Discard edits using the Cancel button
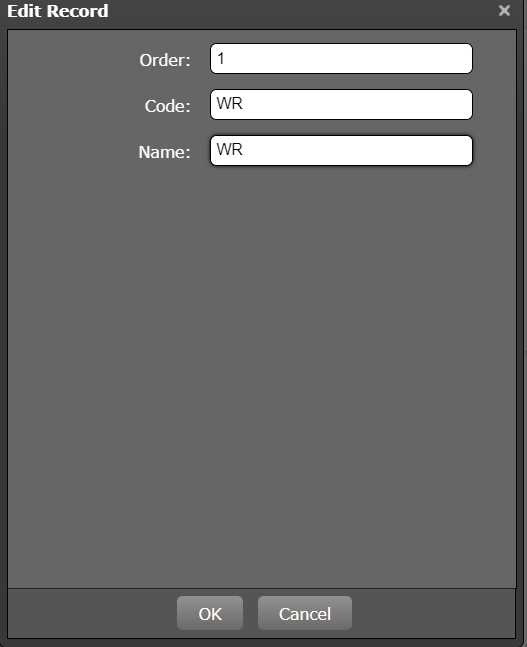The width and height of the screenshot is (527, 647). pyautogui.click(x=305, y=613)
